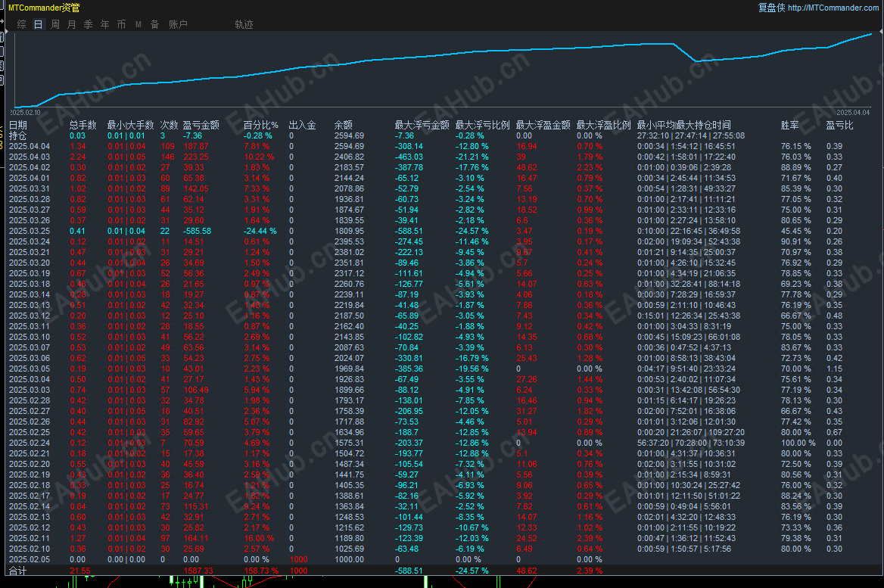Click the -463.03 max floating loss cell
This screenshot has height=588, width=884.
(x=409, y=157)
